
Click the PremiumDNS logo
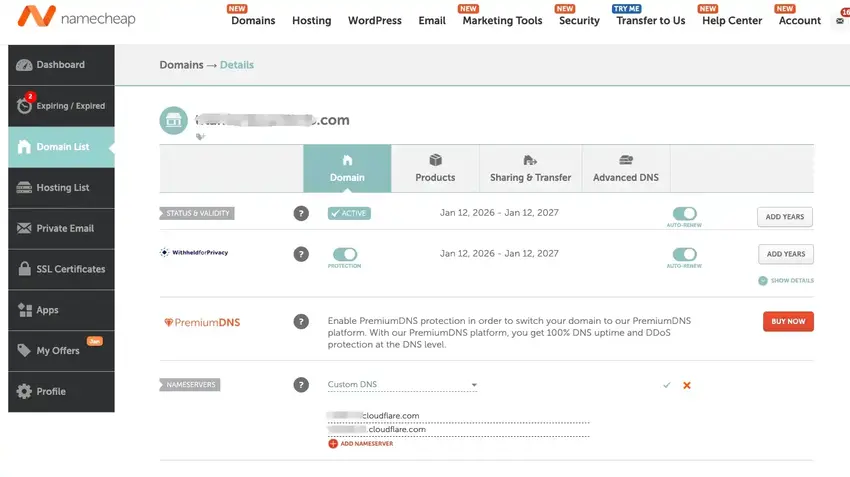coord(202,323)
